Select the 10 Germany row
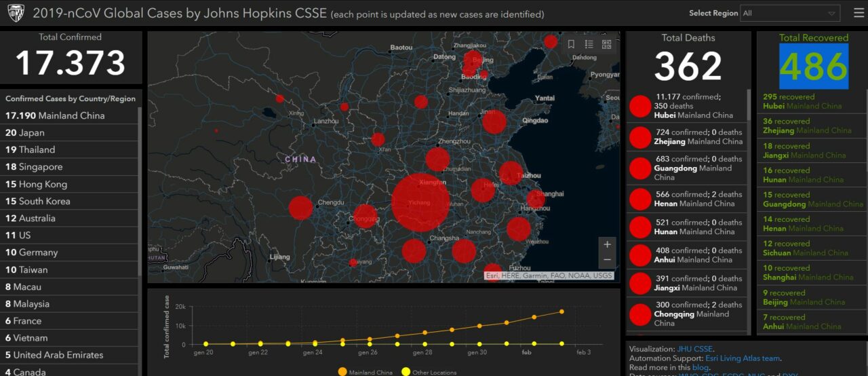 (69, 252)
